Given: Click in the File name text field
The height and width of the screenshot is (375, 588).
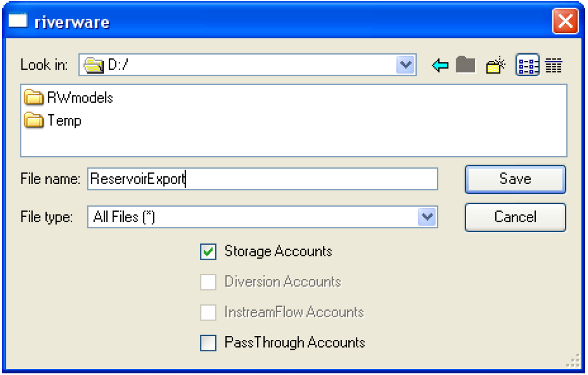Looking at the screenshot, I should click(262, 179).
